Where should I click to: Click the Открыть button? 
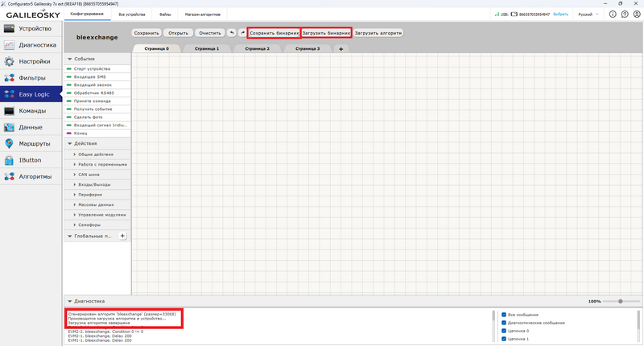point(178,33)
